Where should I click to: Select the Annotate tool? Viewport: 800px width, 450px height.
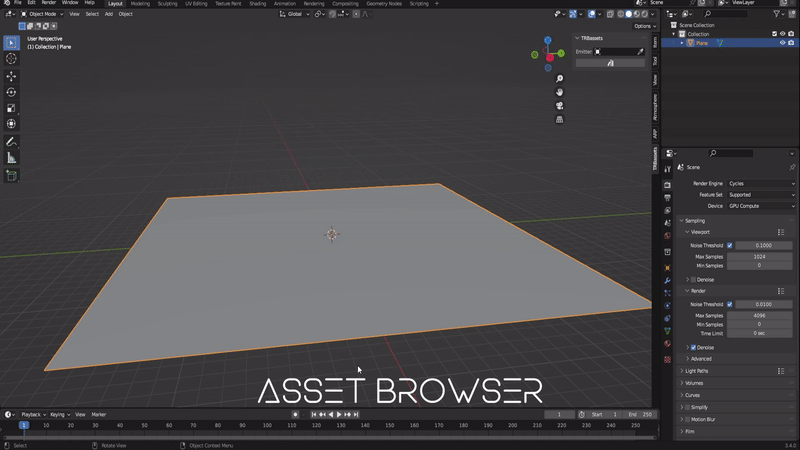coord(11,142)
